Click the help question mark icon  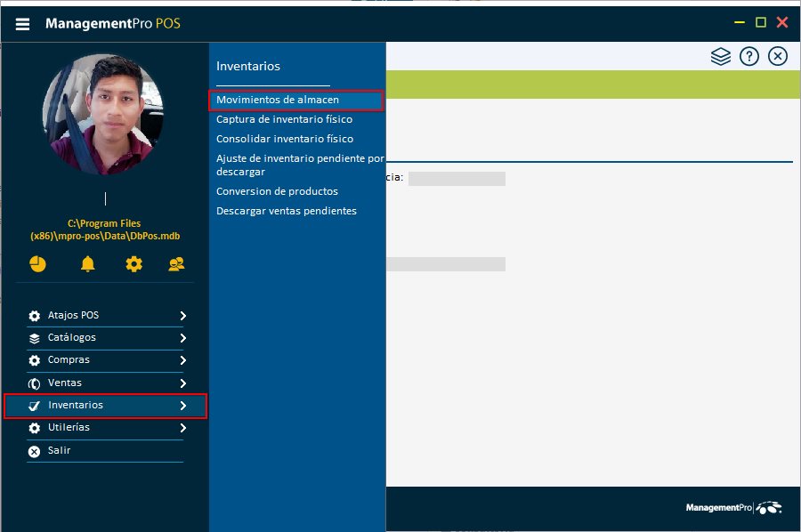pos(748,55)
